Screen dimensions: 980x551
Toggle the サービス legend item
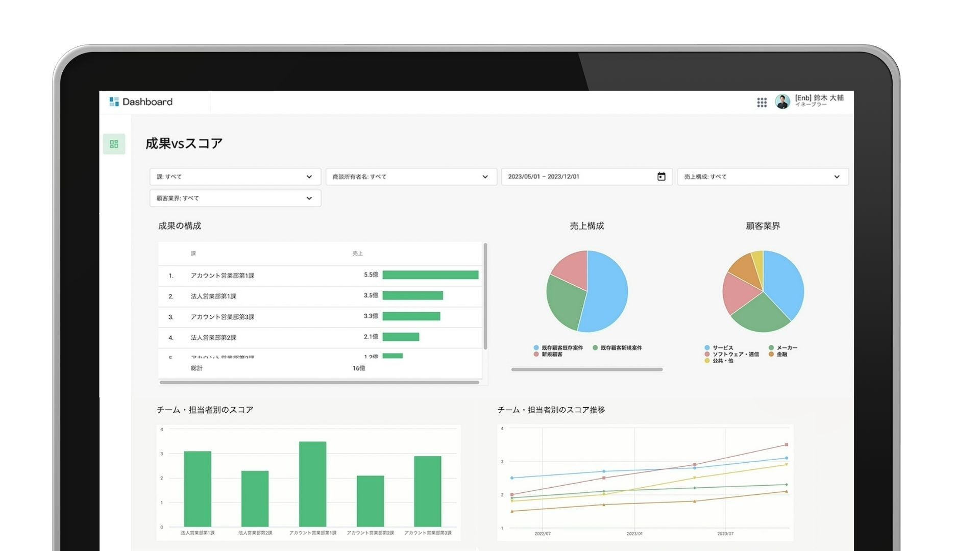tap(719, 348)
